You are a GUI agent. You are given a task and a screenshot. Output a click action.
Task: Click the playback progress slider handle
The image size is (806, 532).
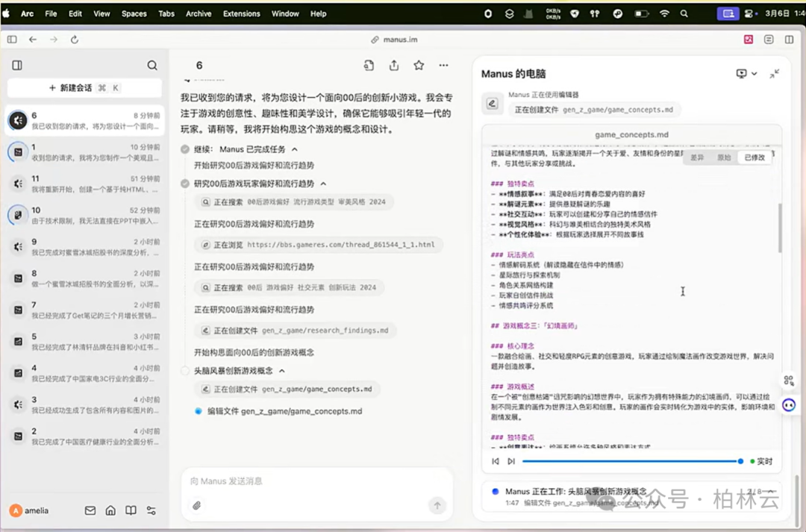point(740,461)
